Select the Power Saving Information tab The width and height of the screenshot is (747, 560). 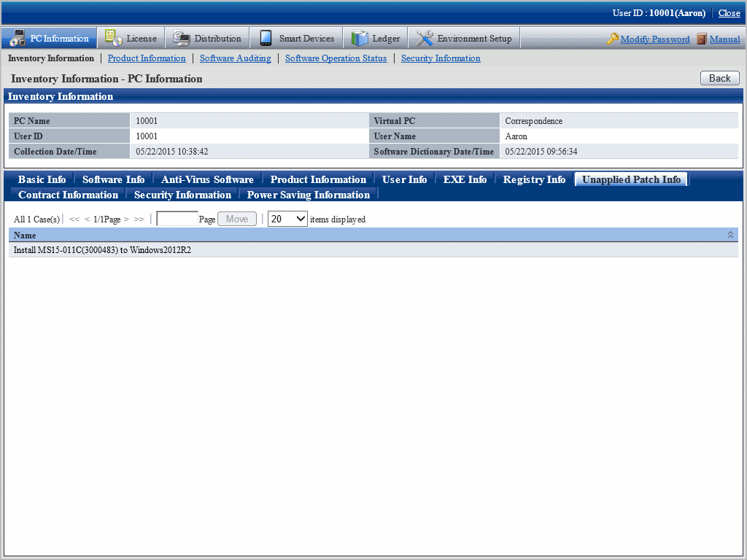[x=308, y=195]
